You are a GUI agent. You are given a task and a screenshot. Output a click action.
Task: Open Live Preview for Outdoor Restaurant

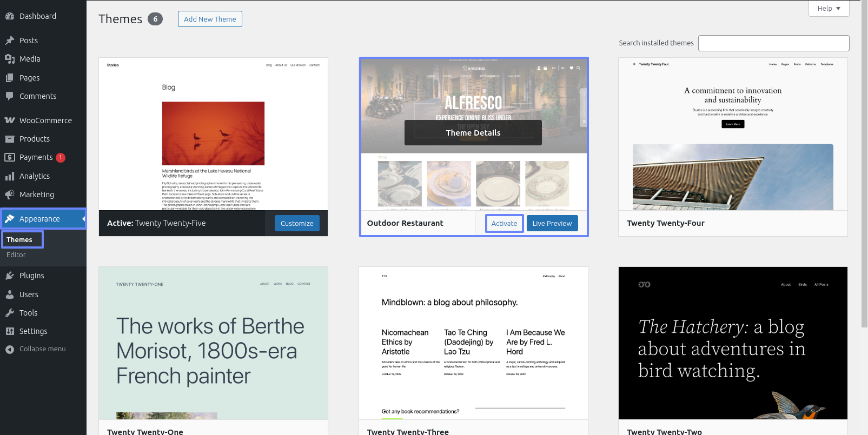tap(552, 223)
